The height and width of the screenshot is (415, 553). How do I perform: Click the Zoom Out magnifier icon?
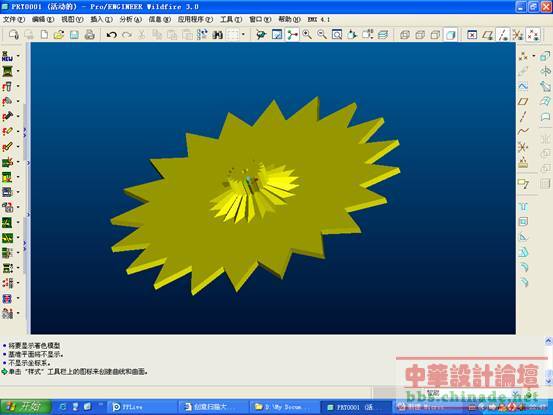(322, 35)
